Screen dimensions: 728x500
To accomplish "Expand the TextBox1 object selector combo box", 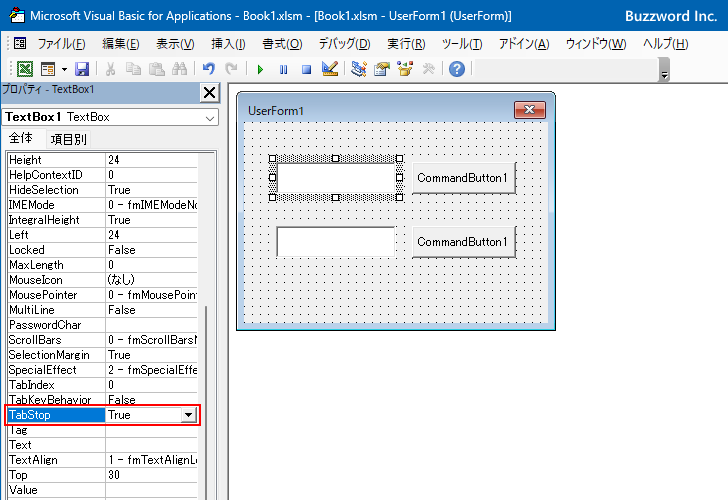I will click(x=210, y=118).
